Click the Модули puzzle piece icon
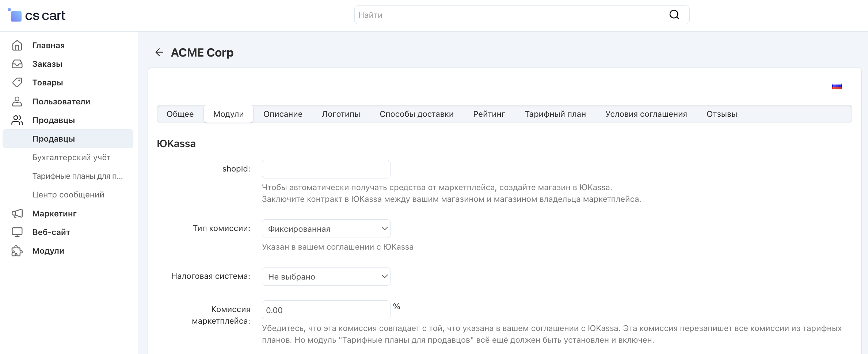The height and width of the screenshot is (354, 868). click(x=17, y=251)
